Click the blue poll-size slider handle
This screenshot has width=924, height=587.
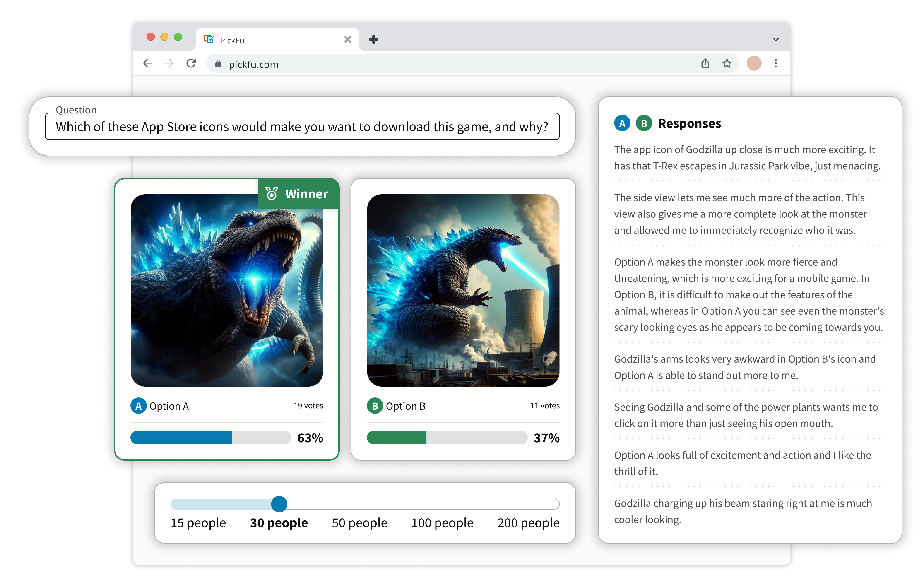[x=279, y=504]
